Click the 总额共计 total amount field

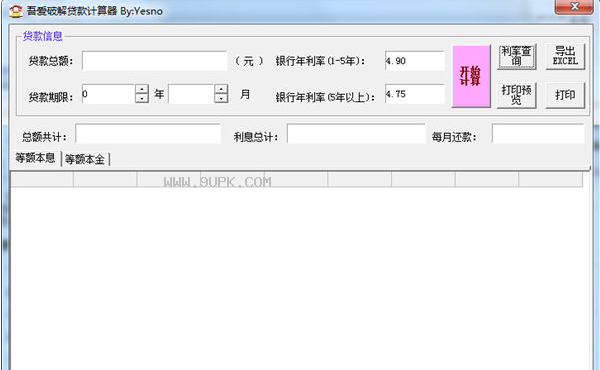148,134
